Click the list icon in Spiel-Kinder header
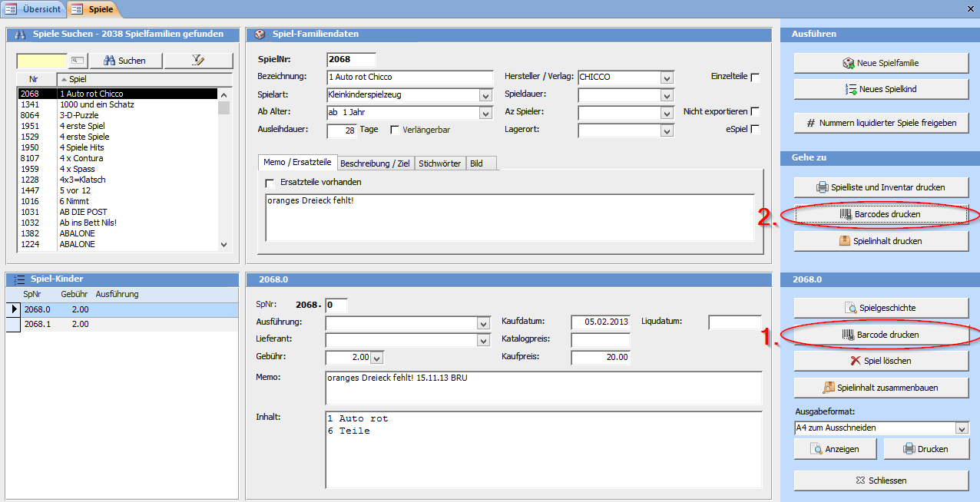The image size is (980, 502). [20, 279]
